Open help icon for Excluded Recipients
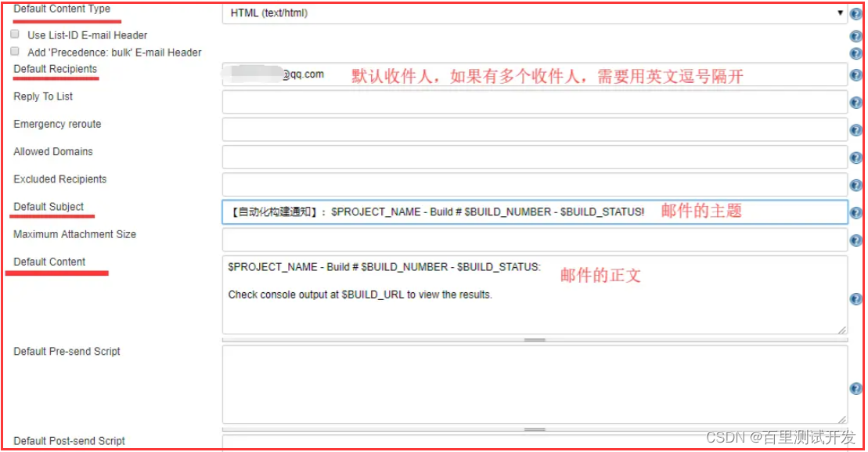Image resolution: width=868 pixels, height=452 pixels. coord(855,185)
